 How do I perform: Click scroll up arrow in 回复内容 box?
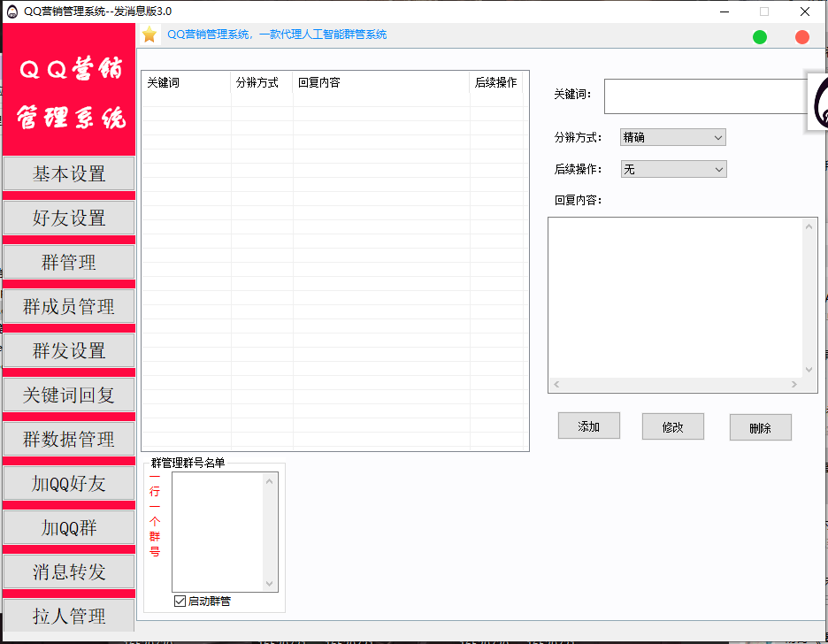[809, 226]
